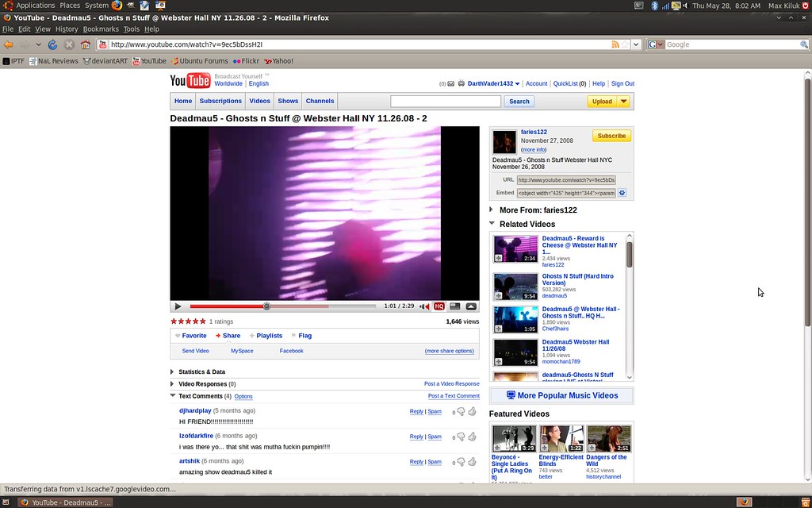This screenshot has width=812, height=508.
Task: Bookmark this page with the star icon
Action: click(x=625, y=44)
